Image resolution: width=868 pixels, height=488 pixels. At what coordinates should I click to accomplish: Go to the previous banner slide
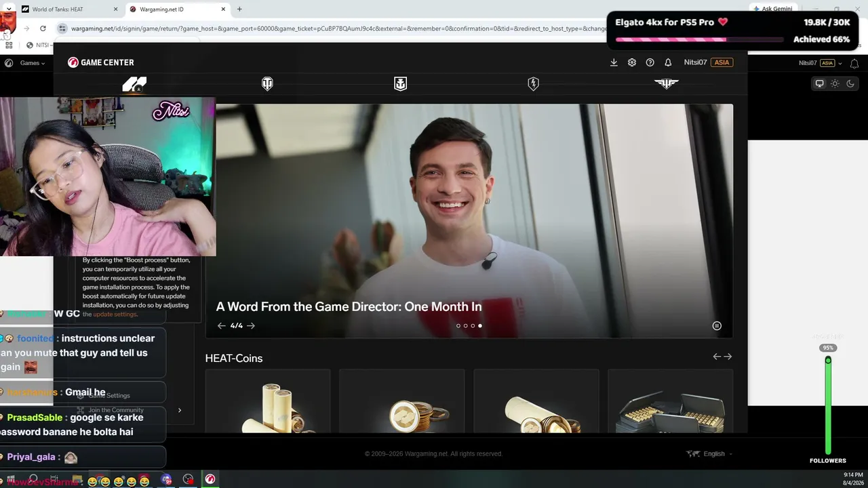point(221,326)
